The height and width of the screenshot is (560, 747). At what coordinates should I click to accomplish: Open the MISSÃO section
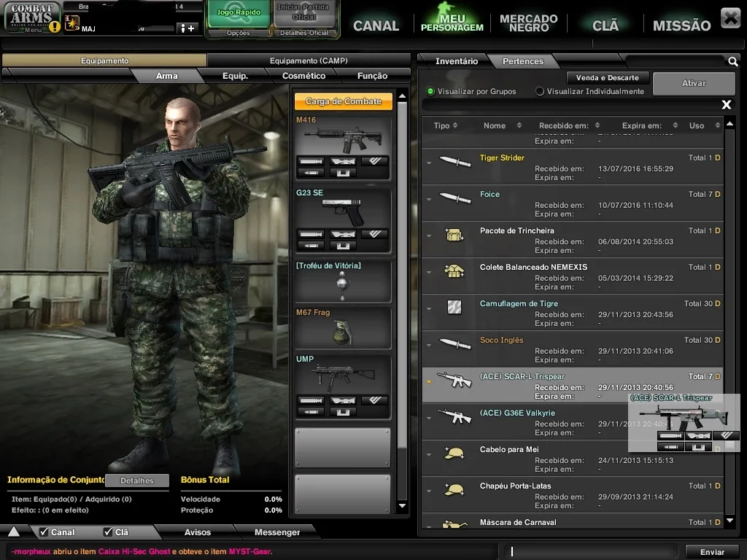pyautogui.click(x=681, y=26)
